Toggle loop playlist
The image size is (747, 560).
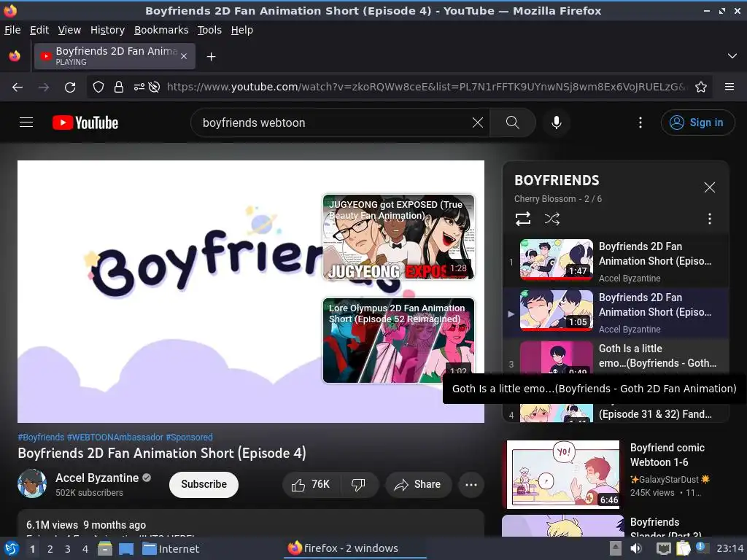(522, 219)
